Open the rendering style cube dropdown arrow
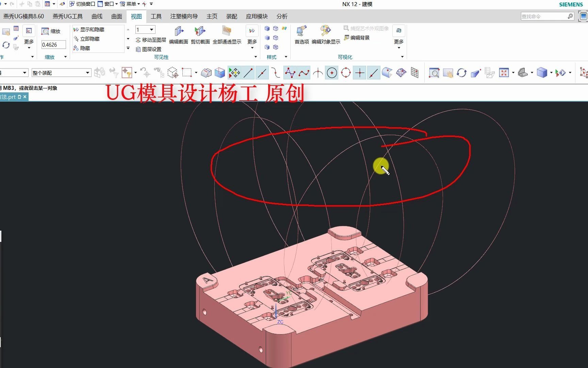Viewport: 588px width, 368px height. 551,73
